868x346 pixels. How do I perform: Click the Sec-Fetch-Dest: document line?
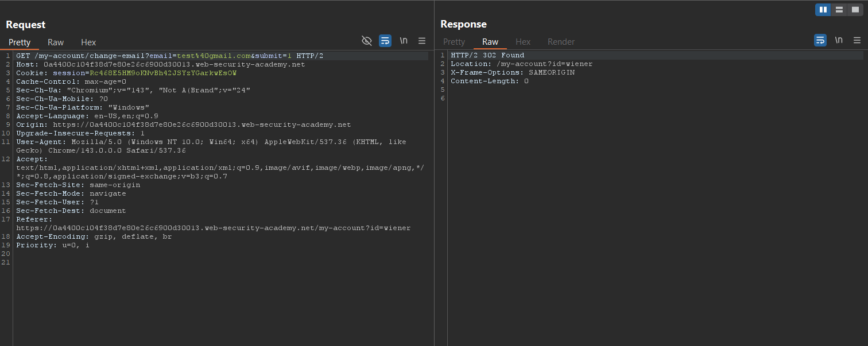71,211
